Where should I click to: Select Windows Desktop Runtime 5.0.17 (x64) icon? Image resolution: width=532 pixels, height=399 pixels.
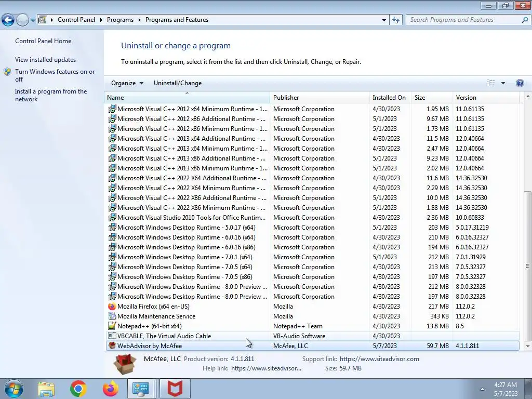point(112,228)
